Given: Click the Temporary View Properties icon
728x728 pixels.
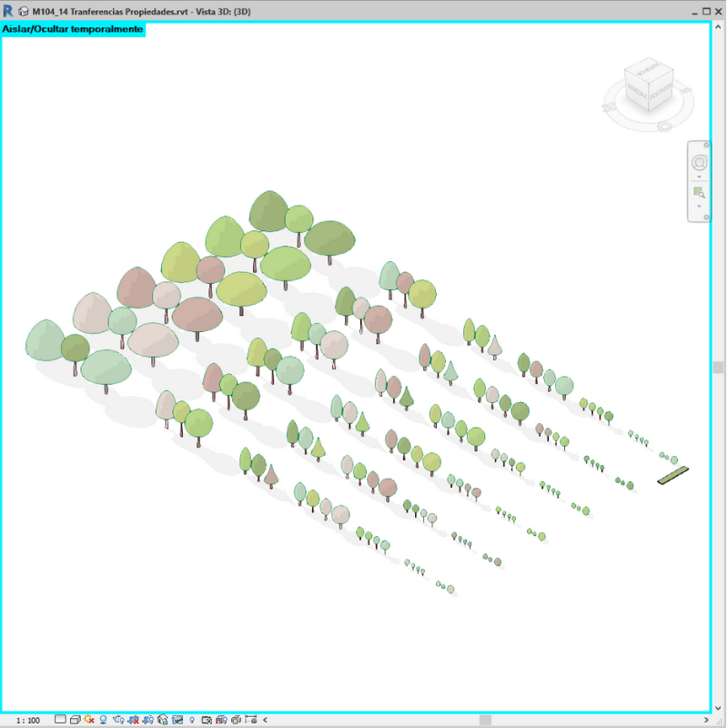Looking at the screenshot, I should click(x=207, y=720).
